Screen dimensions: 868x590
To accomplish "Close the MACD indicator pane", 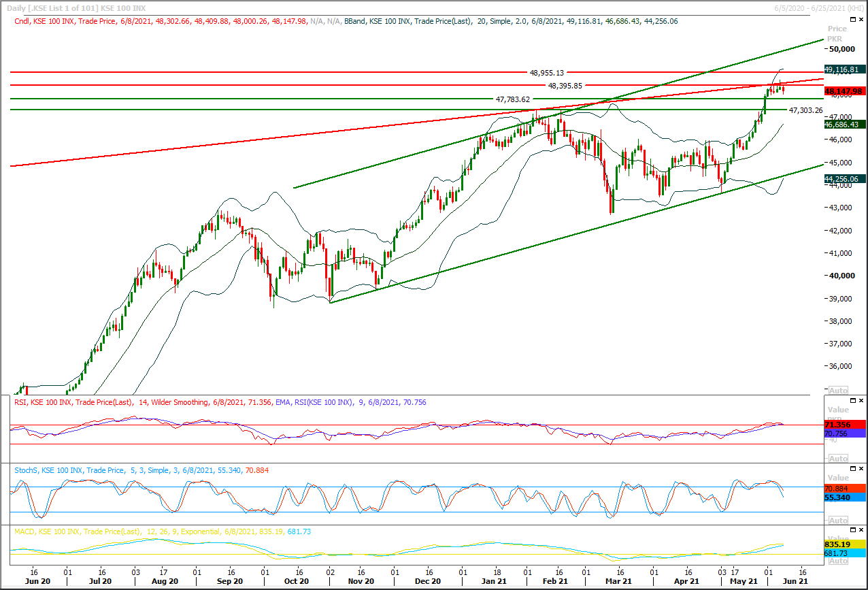I will pyautogui.click(x=862, y=530).
